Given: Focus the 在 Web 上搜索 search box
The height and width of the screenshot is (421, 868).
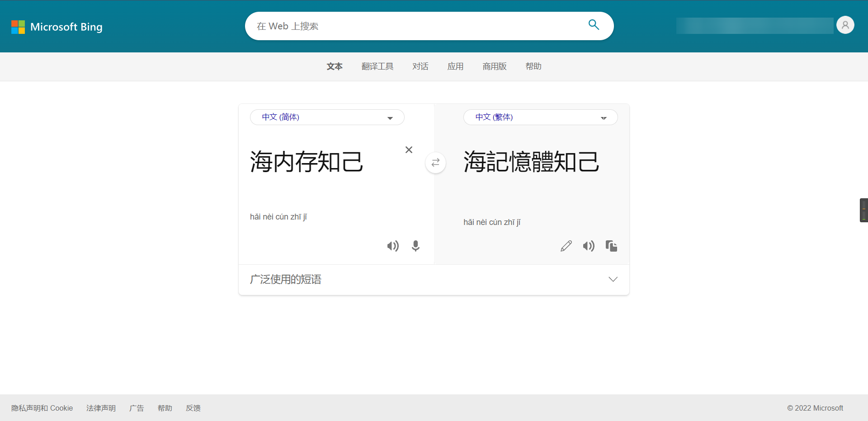Looking at the screenshot, I should 416,26.
